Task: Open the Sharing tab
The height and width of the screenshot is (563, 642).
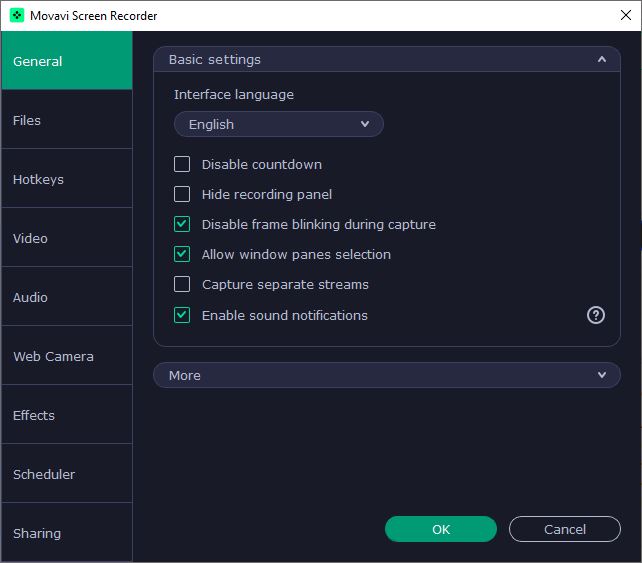Action: pos(67,532)
